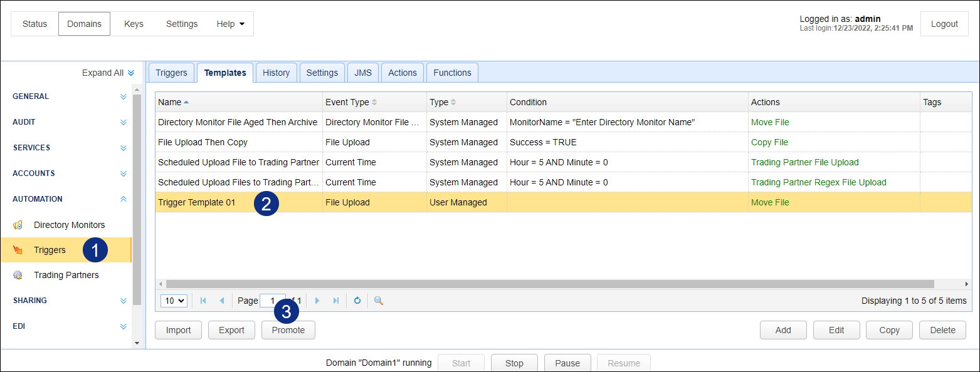This screenshot has width=980, height=372.
Task: Switch to the History tab
Action: (x=277, y=73)
